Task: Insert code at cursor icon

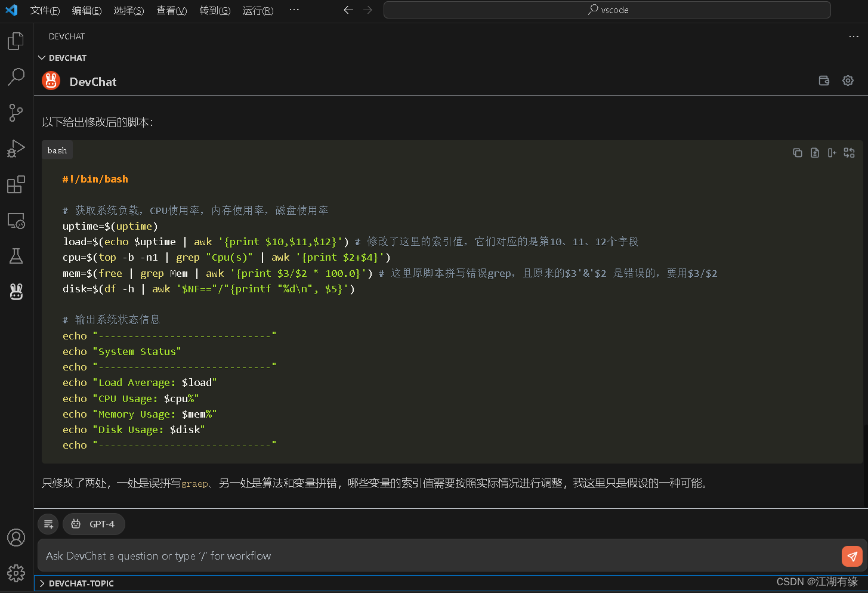Action: tap(832, 153)
